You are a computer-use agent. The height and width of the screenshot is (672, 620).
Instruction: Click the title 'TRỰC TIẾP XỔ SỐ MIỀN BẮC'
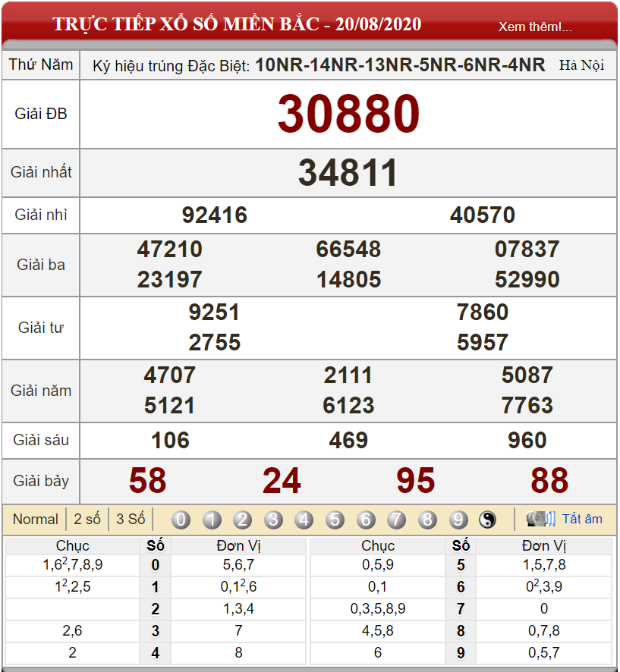click(186, 24)
